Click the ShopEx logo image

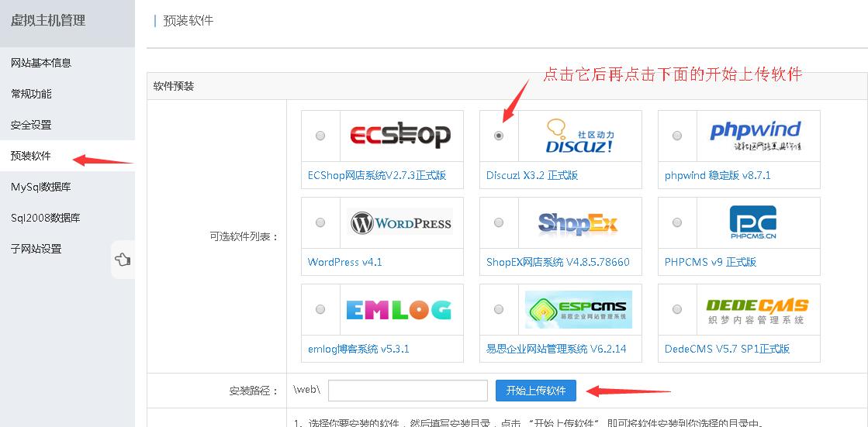click(x=578, y=223)
